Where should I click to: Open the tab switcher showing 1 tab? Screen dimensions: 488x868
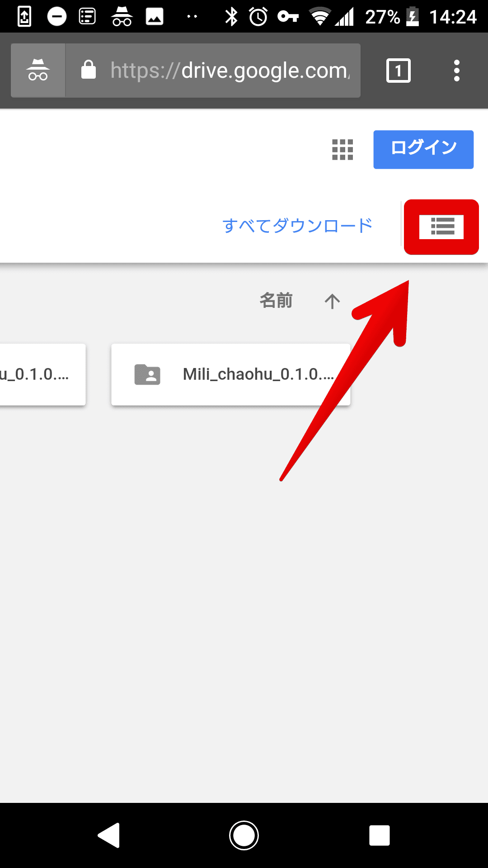coord(398,71)
